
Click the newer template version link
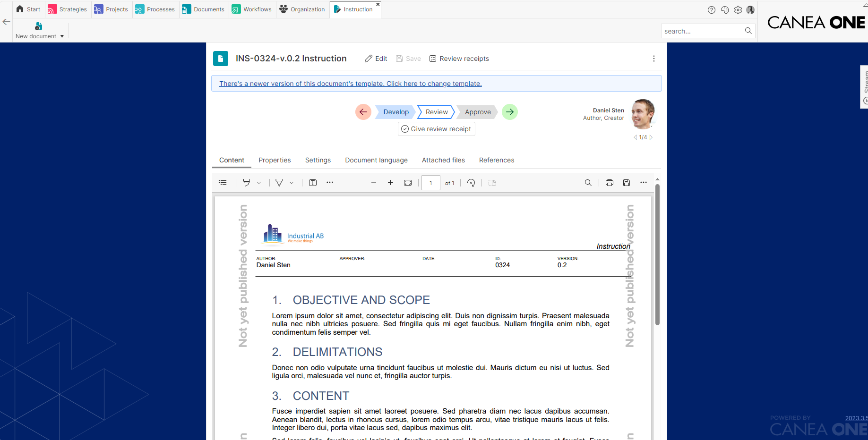pos(350,84)
